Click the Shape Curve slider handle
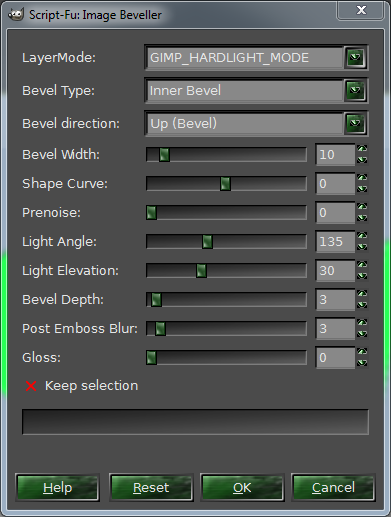This screenshot has width=391, height=517. click(x=225, y=184)
